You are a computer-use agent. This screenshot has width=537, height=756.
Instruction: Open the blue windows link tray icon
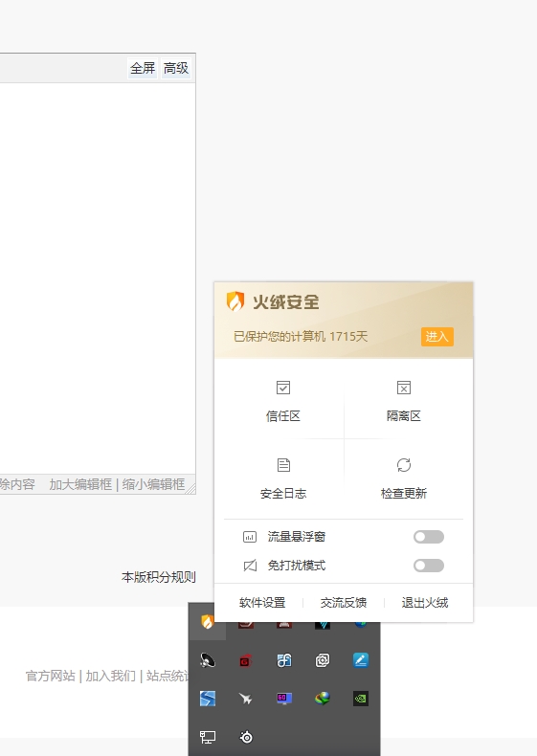click(284, 660)
